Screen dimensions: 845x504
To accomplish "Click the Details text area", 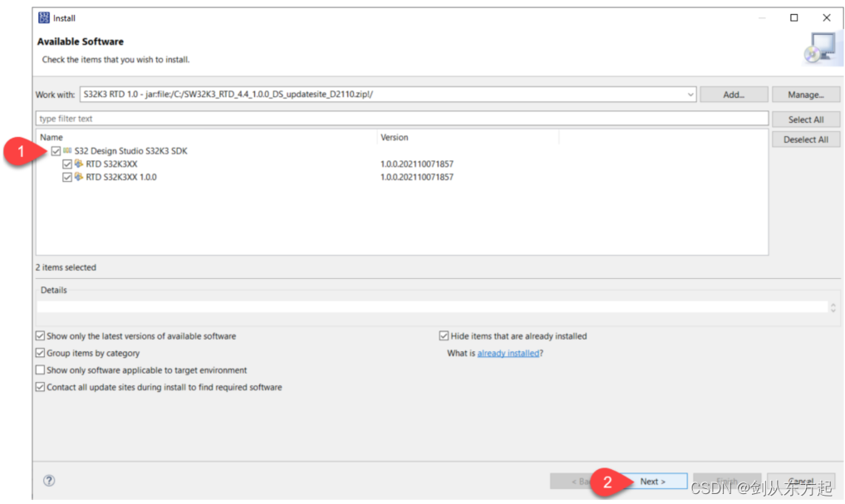I will pyautogui.click(x=432, y=307).
